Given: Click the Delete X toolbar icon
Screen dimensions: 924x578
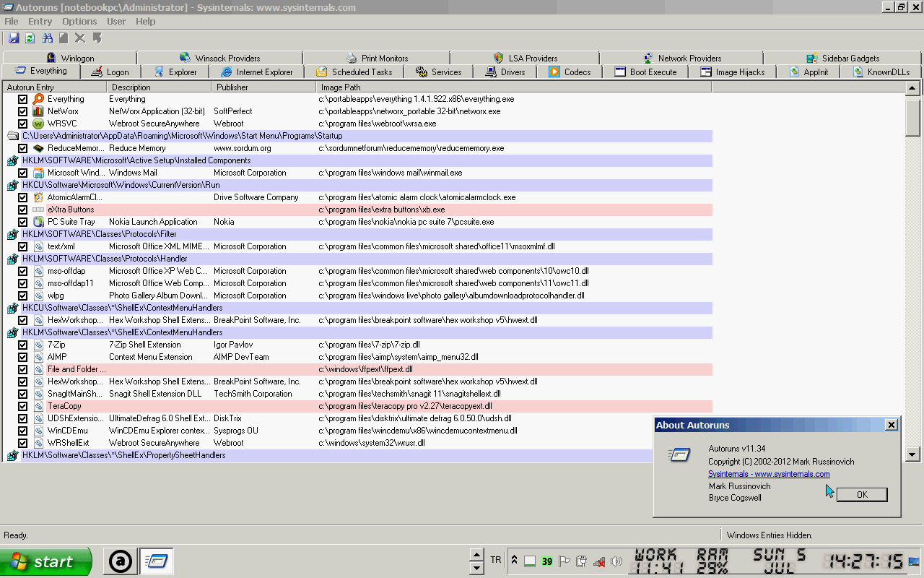Looking at the screenshot, I should point(80,38).
